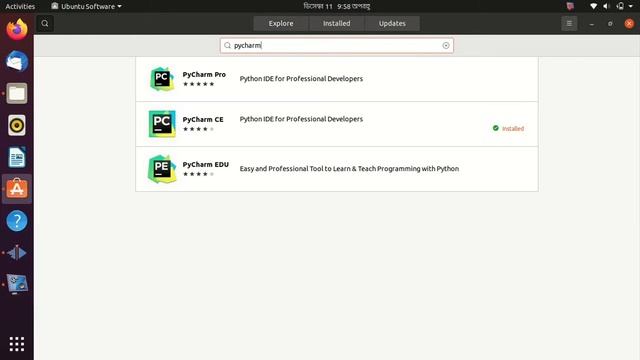Viewport: 640px width, 360px height.
Task: Close the Ubuntu Software window
Action: pyautogui.click(x=629, y=24)
